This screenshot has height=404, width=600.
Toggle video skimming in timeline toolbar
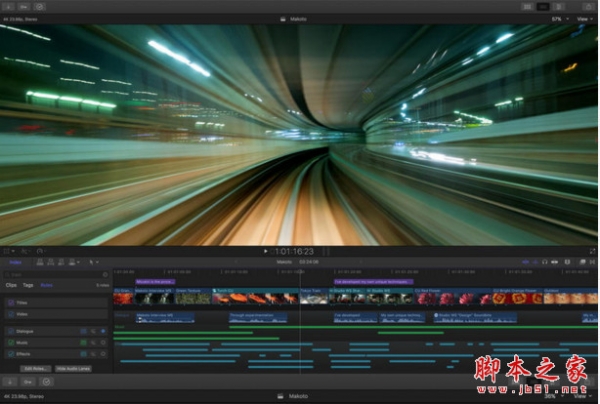526,262
